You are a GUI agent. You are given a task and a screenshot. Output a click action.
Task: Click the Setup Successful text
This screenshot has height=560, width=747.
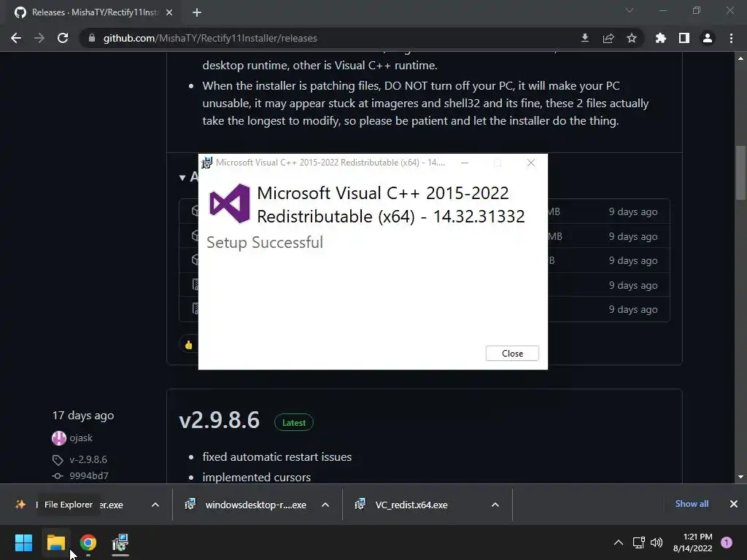(264, 242)
